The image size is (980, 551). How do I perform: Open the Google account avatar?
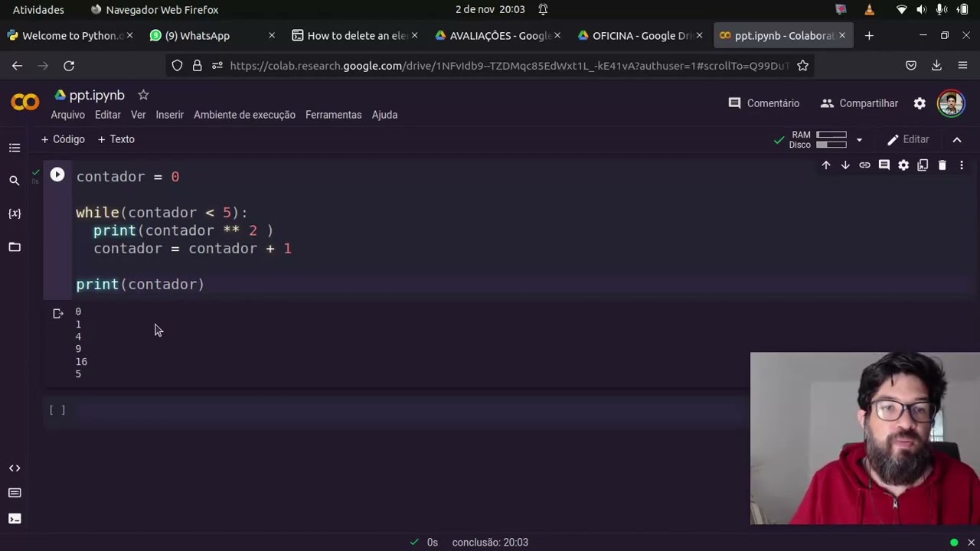[951, 103]
